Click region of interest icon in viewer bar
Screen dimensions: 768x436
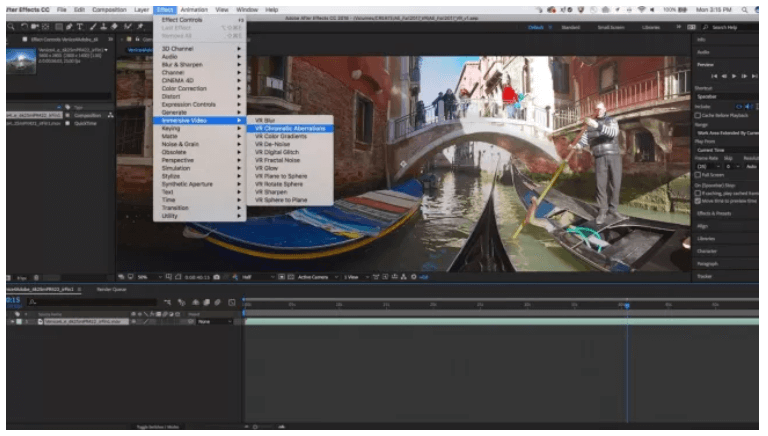[282, 277]
